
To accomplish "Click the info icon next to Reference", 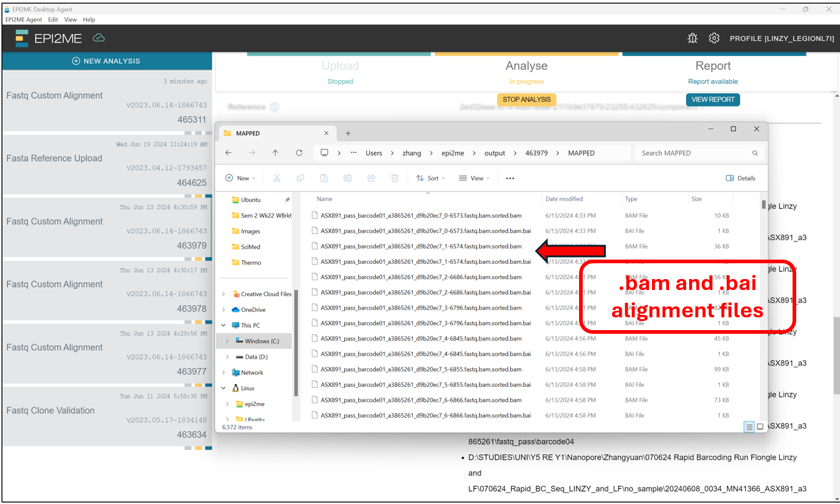I will (274, 107).
